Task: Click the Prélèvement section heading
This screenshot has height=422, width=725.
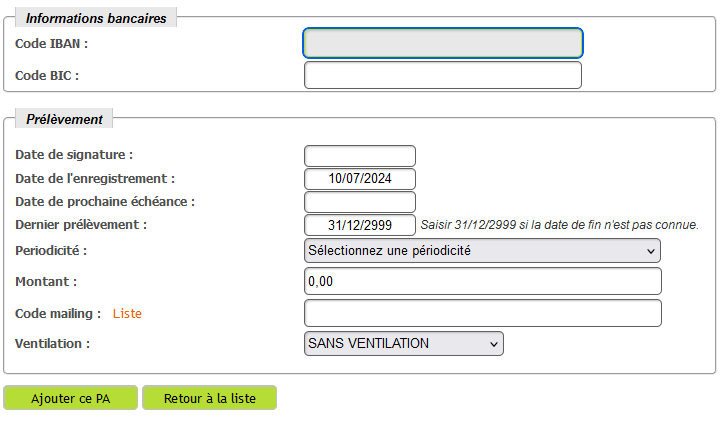Action: tap(64, 119)
